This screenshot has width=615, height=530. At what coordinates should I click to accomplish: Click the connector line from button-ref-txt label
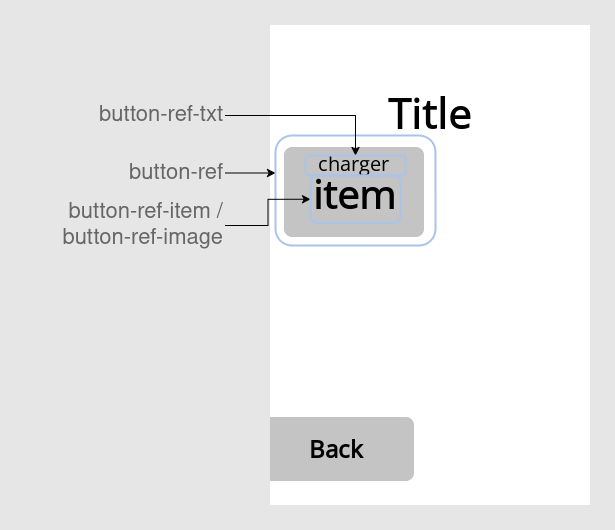click(290, 115)
